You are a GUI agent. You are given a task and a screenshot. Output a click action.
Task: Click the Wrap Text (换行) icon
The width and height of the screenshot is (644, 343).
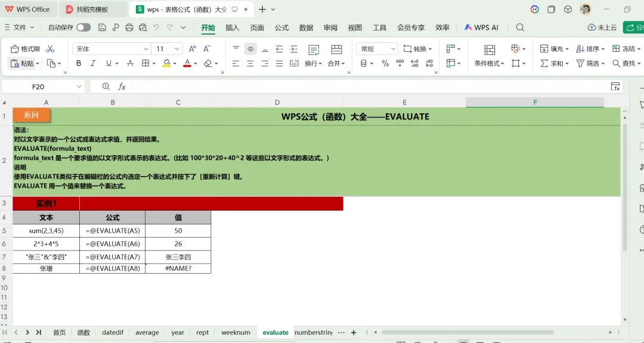point(314,50)
